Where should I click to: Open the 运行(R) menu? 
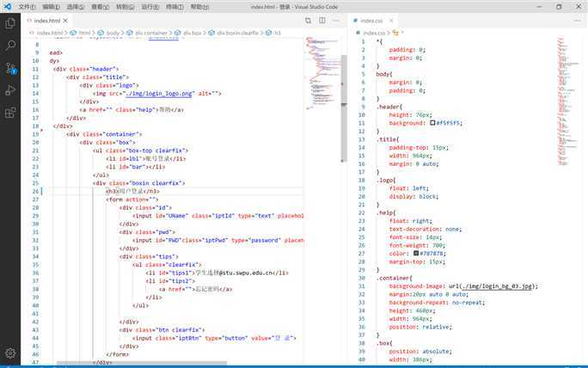(x=150, y=7)
